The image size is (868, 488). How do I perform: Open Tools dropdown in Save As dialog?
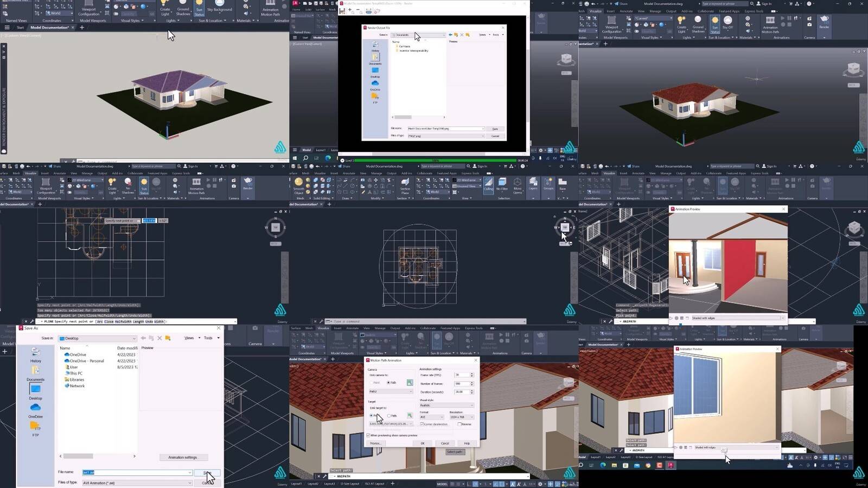coord(212,338)
